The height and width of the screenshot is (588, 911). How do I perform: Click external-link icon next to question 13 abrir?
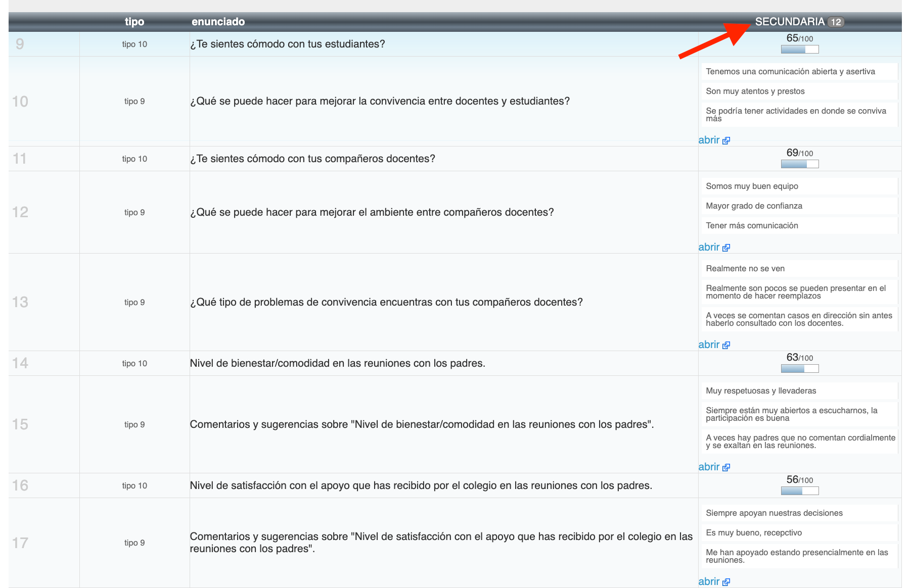pos(726,345)
